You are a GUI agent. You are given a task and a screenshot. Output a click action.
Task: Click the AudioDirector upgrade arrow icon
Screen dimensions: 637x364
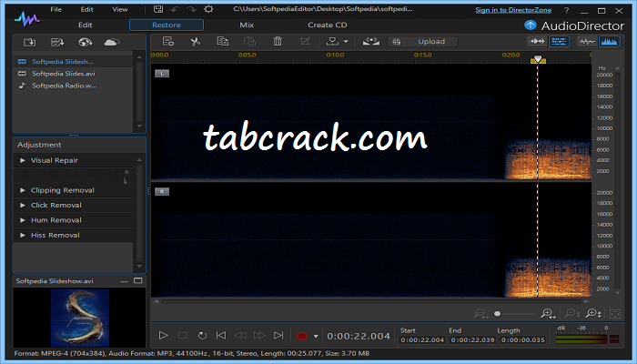click(531, 25)
